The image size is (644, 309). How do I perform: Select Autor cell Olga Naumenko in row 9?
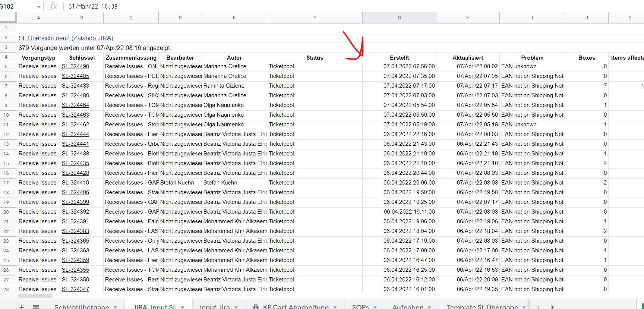click(234, 105)
